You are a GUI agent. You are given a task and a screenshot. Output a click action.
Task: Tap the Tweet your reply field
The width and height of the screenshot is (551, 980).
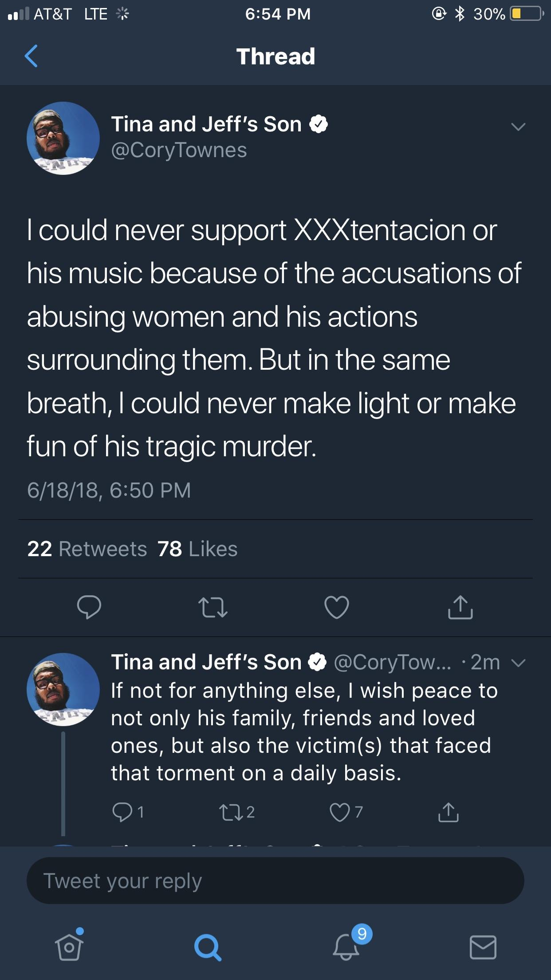coord(275,881)
